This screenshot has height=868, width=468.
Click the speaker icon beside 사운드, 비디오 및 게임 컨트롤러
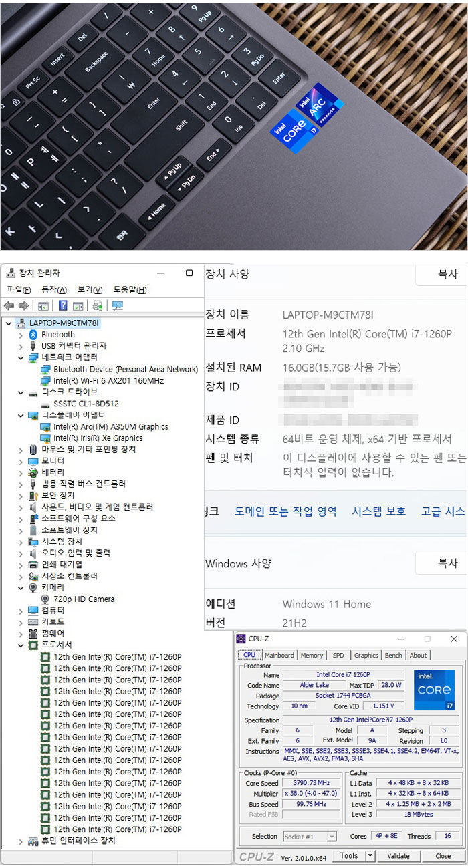pyautogui.click(x=33, y=507)
